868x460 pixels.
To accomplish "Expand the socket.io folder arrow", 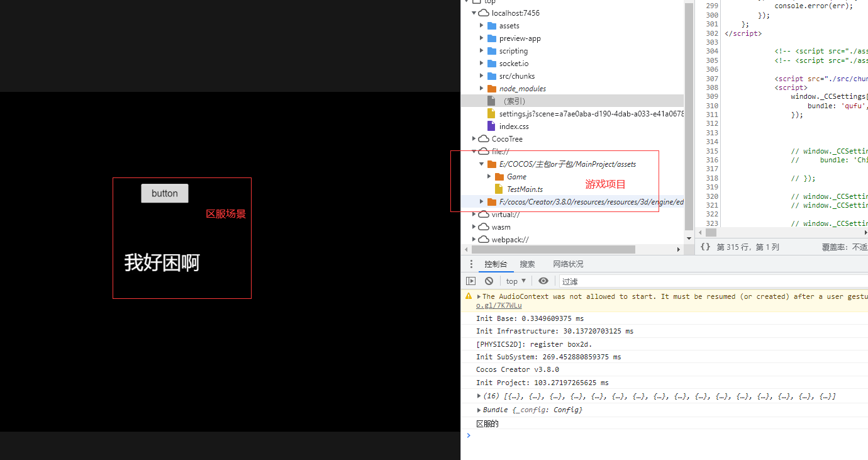I will (x=482, y=64).
